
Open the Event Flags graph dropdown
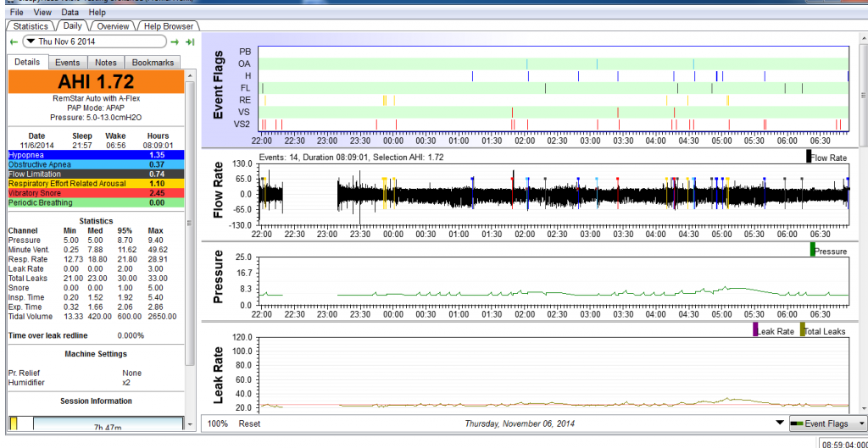[x=827, y=423]
